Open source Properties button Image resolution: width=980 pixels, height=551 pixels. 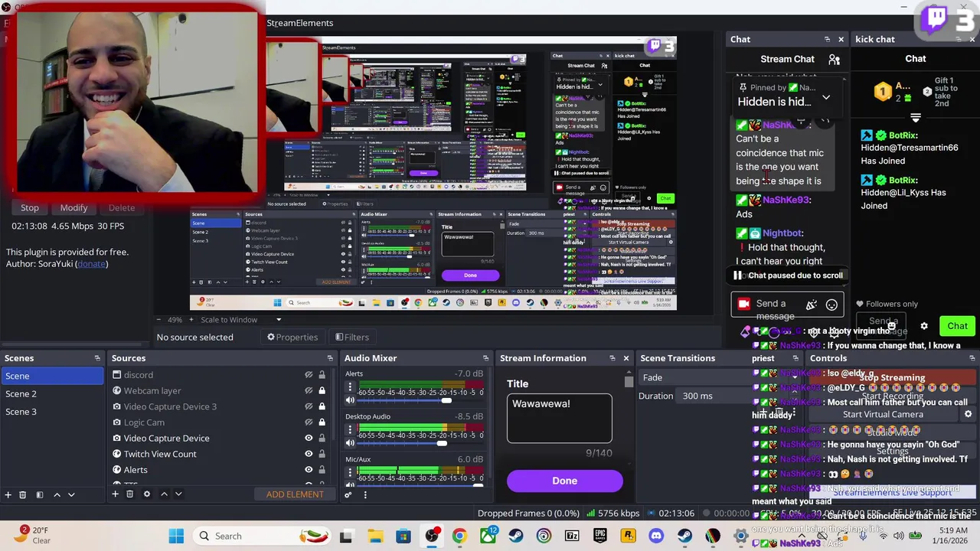coord(292,337)
